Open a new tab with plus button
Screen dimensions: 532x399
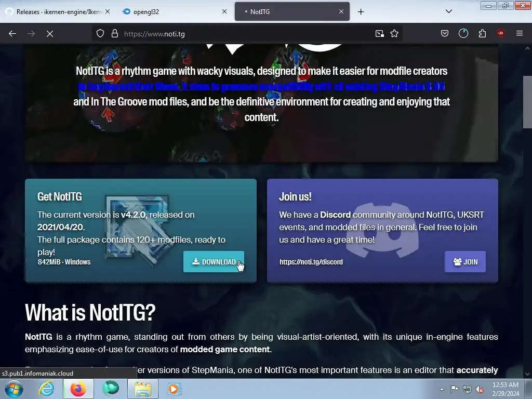(x=361, y=12)
